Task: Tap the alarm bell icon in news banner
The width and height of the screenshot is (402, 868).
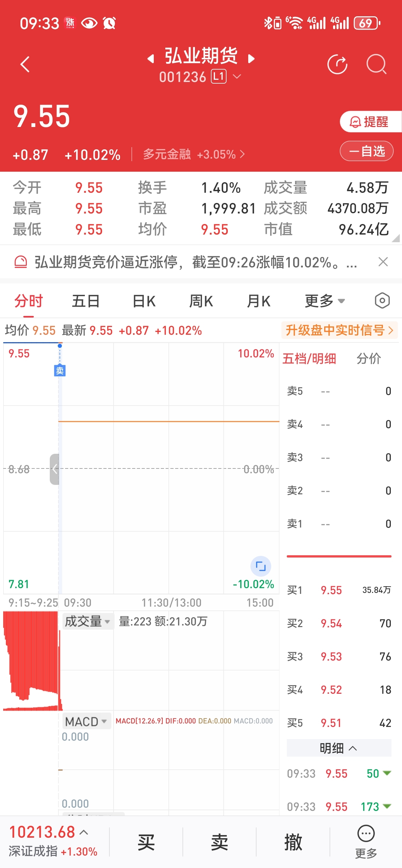Action: pos(20,262)
